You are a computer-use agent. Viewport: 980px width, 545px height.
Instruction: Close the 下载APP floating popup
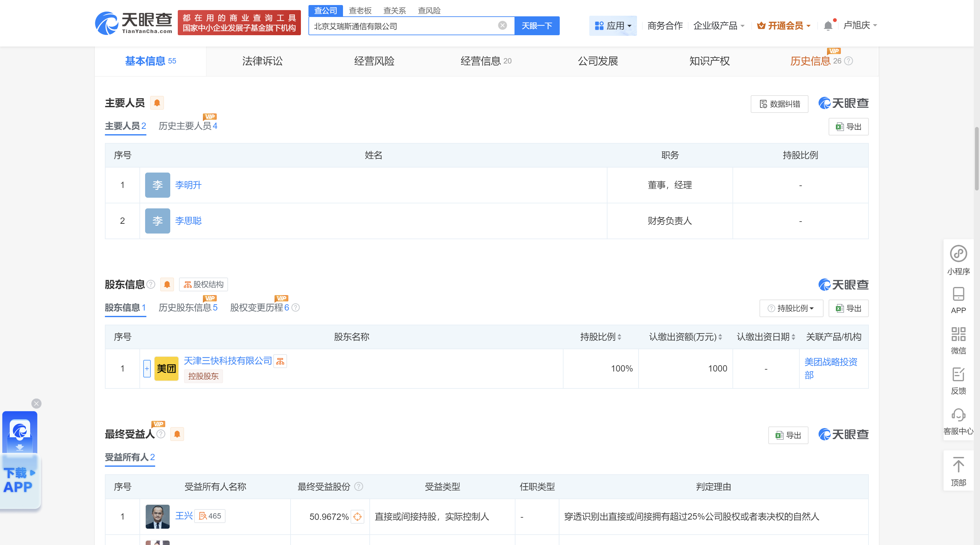tap(36, 404)
